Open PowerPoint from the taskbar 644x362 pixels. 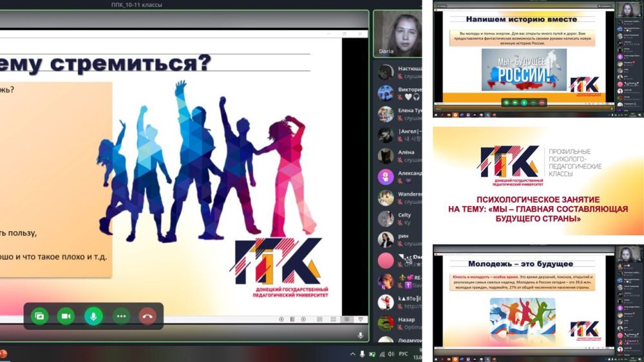click(x=3, y=354)
